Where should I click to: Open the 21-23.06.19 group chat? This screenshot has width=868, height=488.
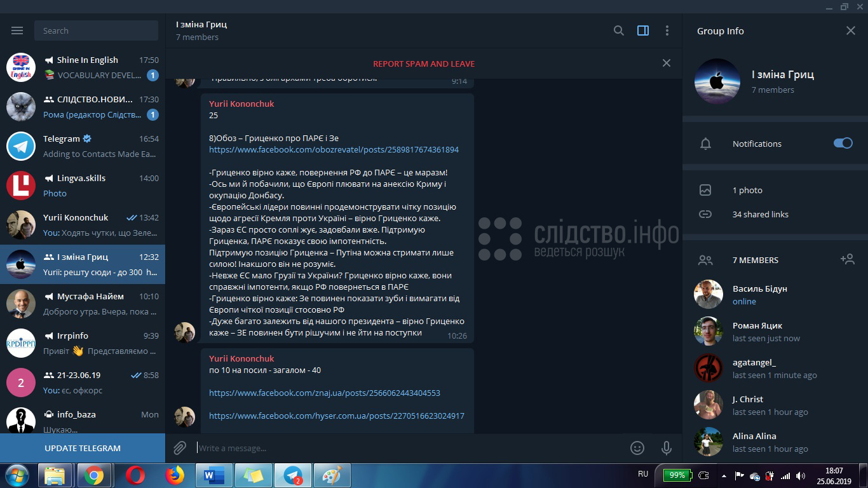coord(83,383)
